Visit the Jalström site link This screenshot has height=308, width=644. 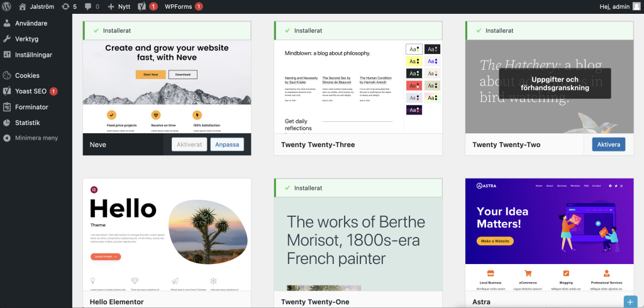42,6
